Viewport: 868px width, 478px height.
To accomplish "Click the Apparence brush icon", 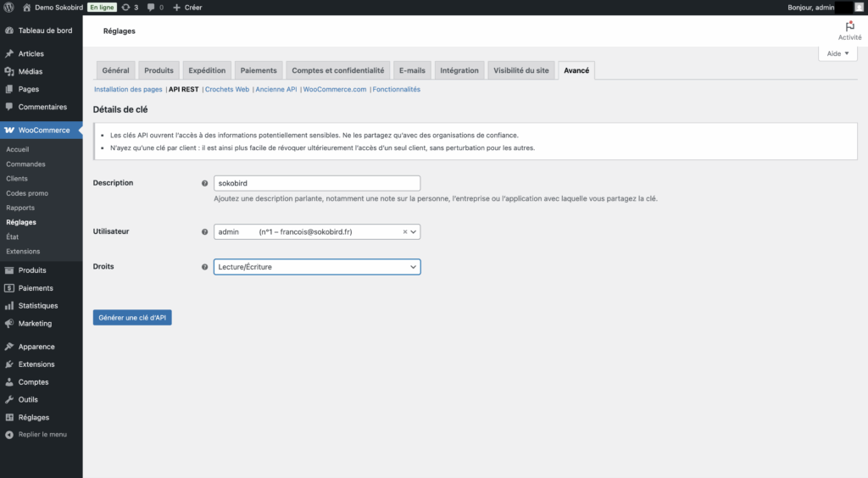I will pyautogui.click(x=9, y=347).
